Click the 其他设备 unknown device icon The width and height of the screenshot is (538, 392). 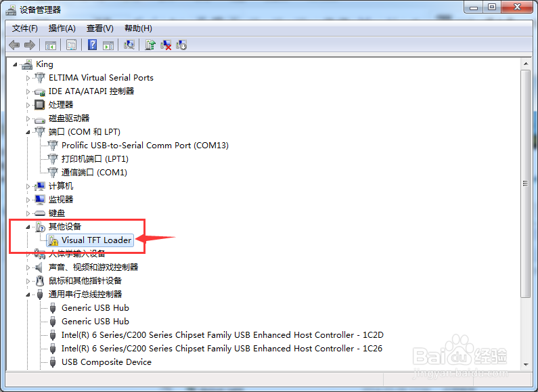click(40, 227)
